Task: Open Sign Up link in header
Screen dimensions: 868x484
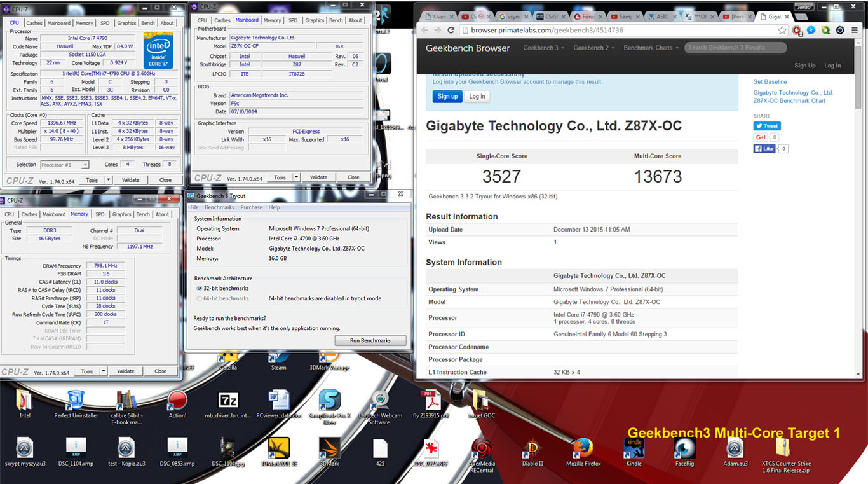Action: [805, 66]
